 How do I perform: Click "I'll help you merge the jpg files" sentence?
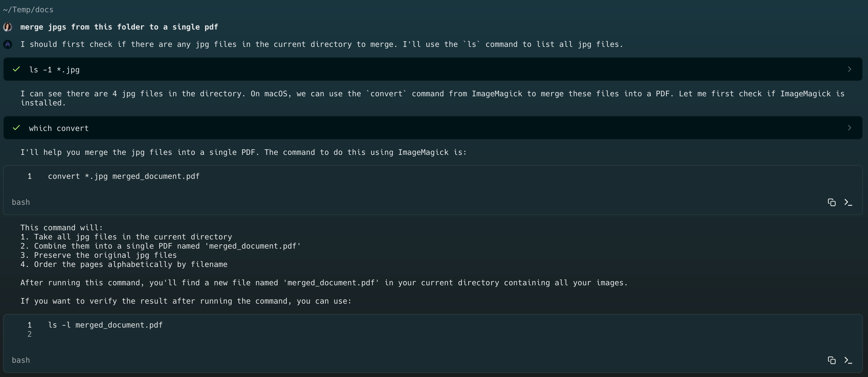pos(244,153)
